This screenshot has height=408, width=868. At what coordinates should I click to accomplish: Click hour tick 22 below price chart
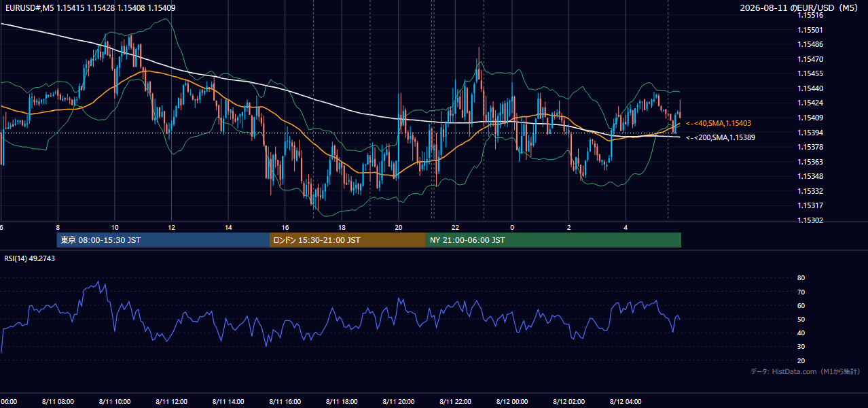[456, 227]
